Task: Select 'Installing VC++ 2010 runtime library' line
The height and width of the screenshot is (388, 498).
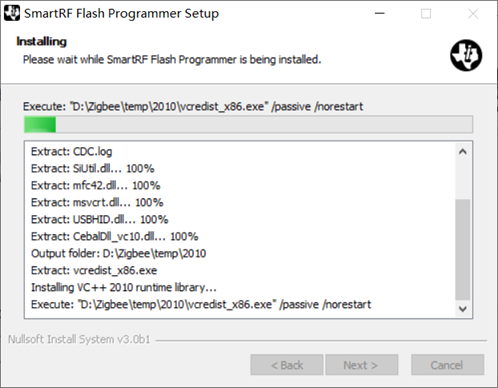Action: tap(124, 288)
